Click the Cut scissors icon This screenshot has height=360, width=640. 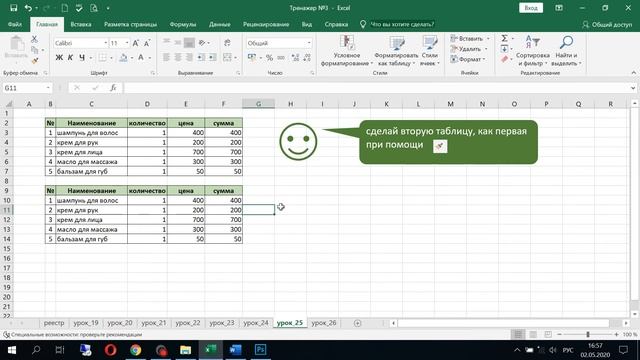(34, 39)
